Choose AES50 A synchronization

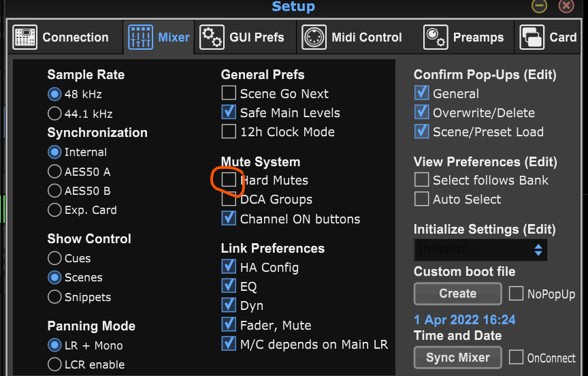(x=54, y=172)
